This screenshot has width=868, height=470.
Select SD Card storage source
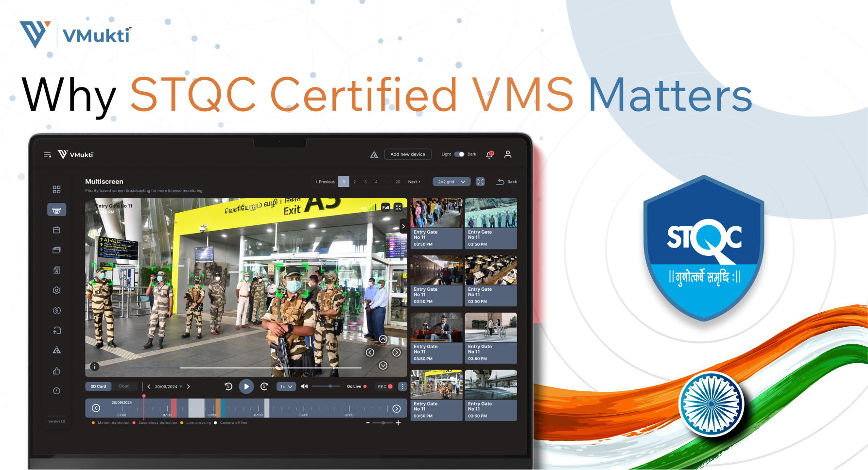(x=98, y=386)
